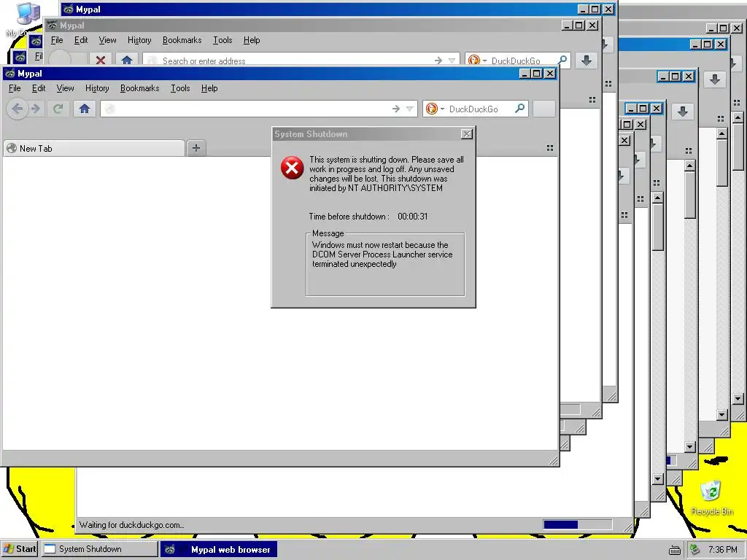Open the History menu in the second Mypal window
This screenshot has height=560, width=747.
[139, 40]
